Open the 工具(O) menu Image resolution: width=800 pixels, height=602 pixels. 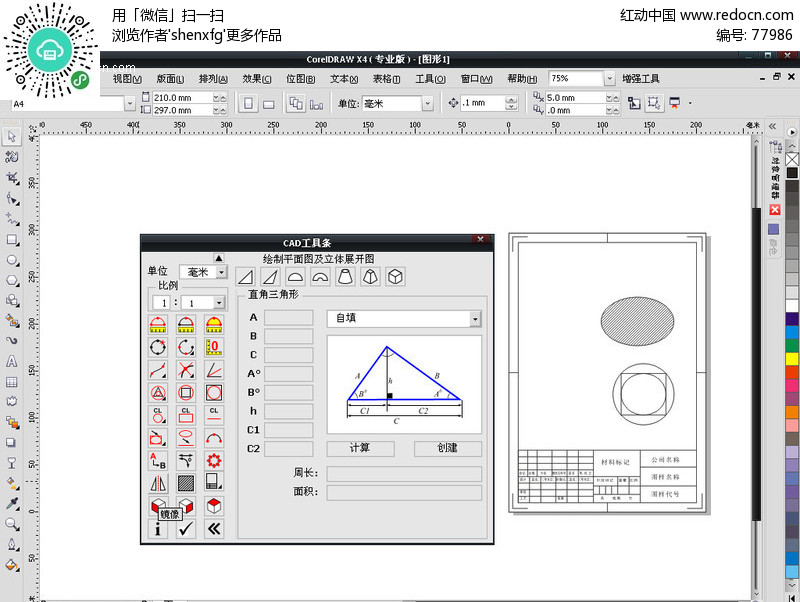[431, 79]
